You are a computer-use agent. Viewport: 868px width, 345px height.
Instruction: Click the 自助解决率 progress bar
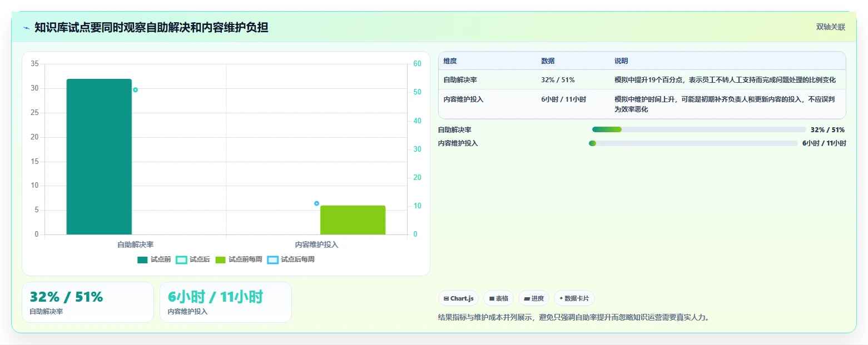pyautogui.click(x=699, y=129)
